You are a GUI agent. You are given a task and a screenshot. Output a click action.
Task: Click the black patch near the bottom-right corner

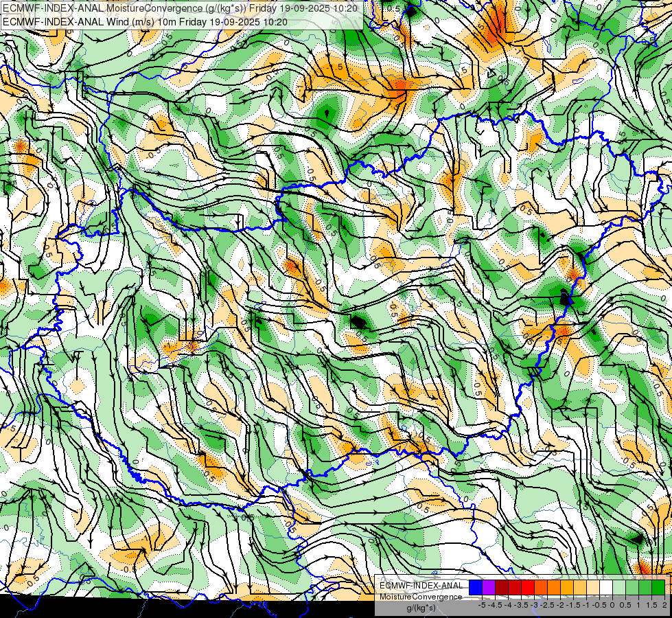click(638, 540)
